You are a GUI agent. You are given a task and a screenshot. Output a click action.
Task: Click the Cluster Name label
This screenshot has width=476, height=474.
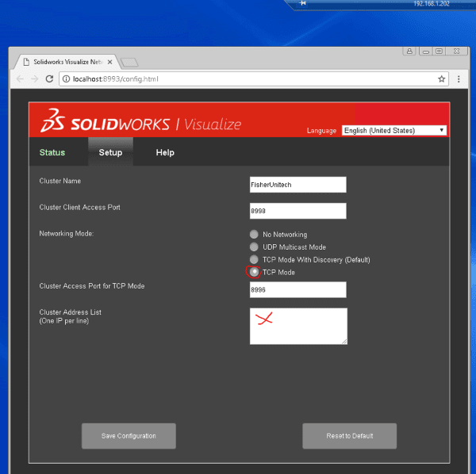click(60, 181)
